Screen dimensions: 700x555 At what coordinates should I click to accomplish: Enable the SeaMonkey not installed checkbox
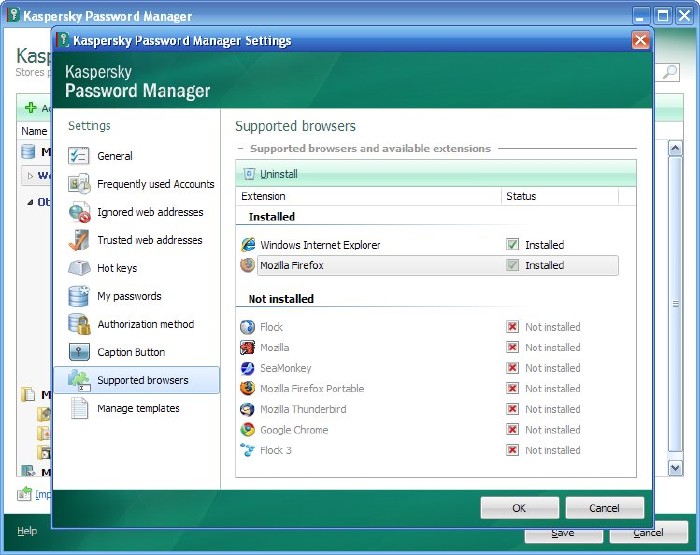512,368
